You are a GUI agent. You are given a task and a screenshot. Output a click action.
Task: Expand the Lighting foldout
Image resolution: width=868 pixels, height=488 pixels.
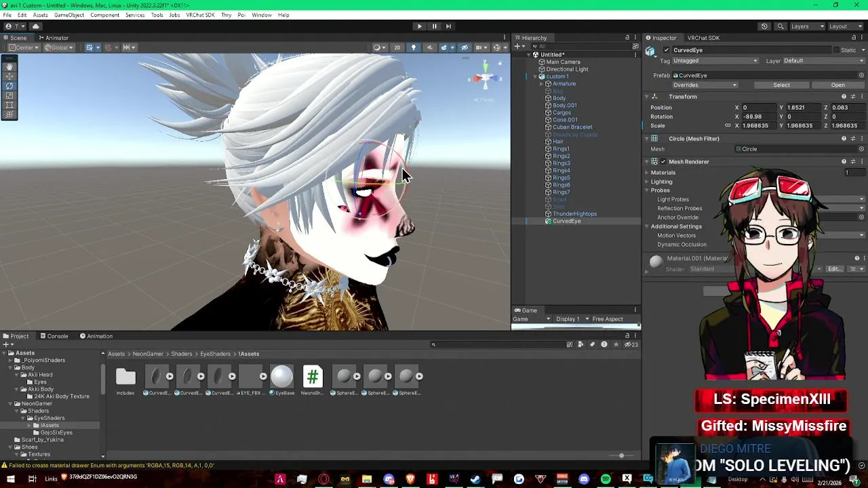pos(647,182)
